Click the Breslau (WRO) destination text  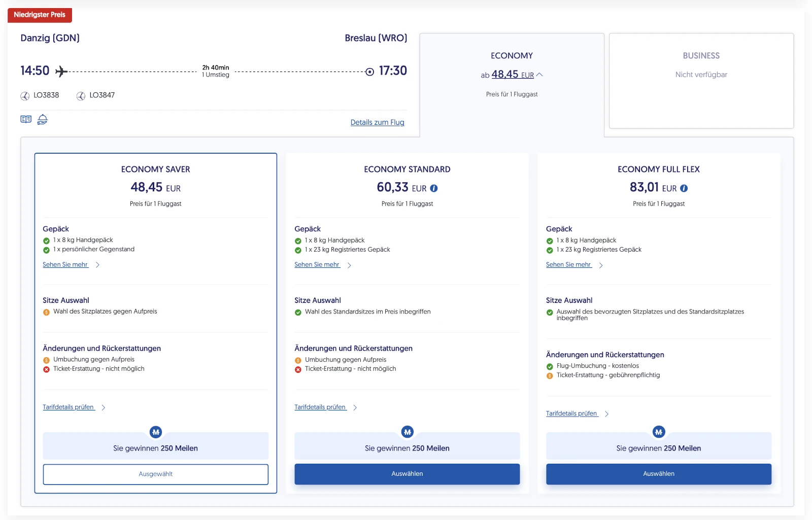tap(376, 38)
